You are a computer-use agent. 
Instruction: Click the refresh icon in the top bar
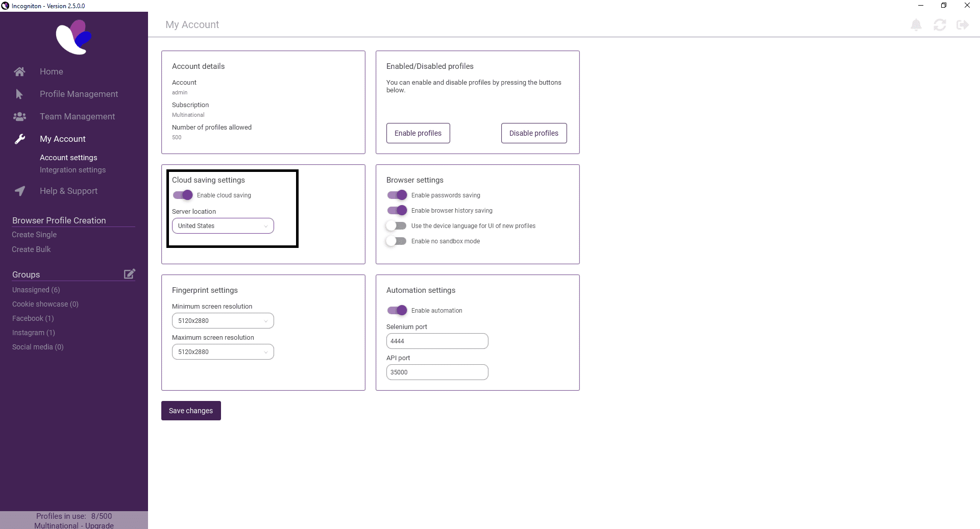940,24
